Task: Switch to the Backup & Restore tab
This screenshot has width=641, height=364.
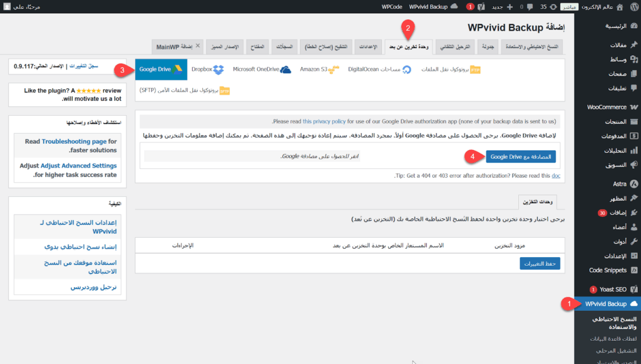Action: (532, 47)
